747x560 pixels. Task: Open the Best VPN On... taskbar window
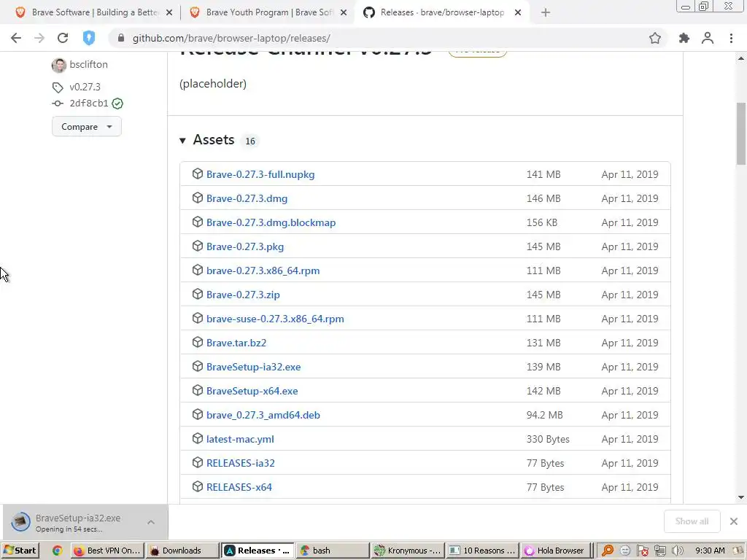pyautogui.click(x=108, y=551)
